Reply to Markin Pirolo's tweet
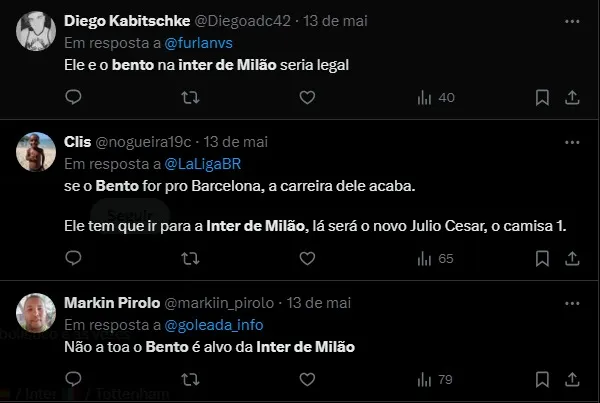The height and width of the screenshot is (403, 600). (x=73, y=379)
